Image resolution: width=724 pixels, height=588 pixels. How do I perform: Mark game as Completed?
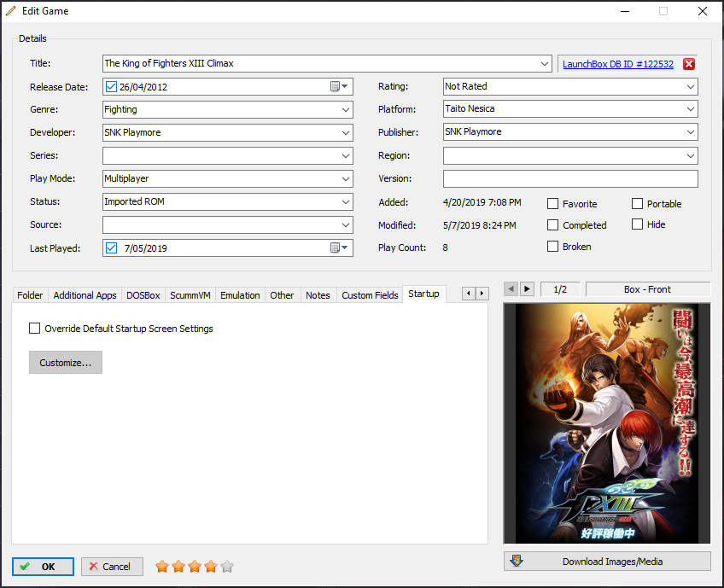[552, 224]
